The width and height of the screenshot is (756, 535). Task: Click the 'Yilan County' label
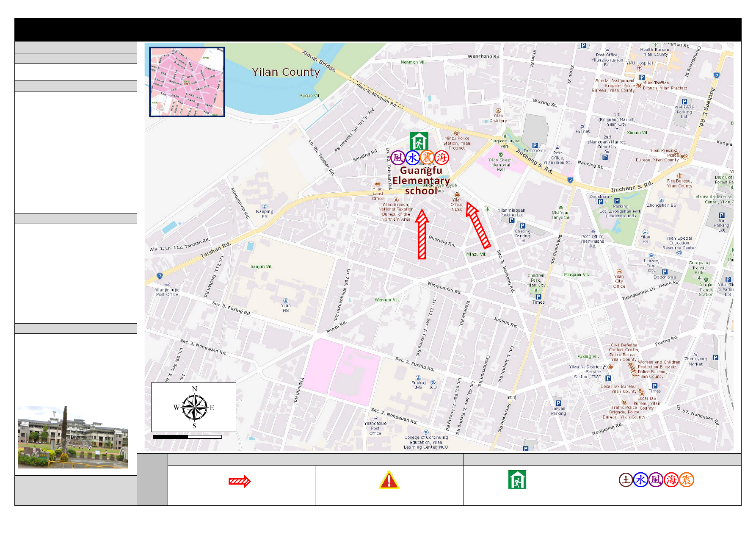click(286, 72)
